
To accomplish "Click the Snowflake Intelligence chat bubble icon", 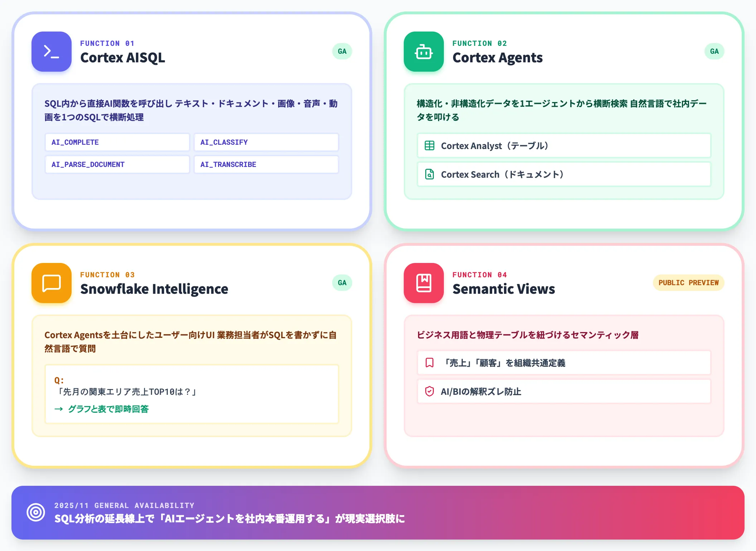I will pos(52,283).
